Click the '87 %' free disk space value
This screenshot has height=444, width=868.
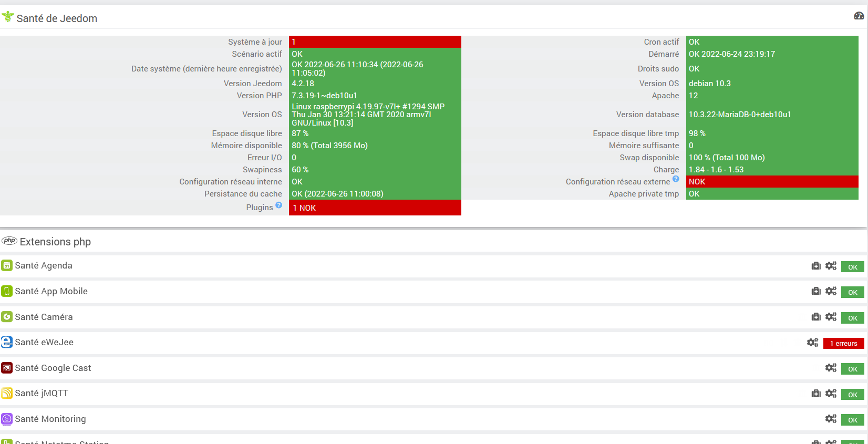click(x=300, y=133)
